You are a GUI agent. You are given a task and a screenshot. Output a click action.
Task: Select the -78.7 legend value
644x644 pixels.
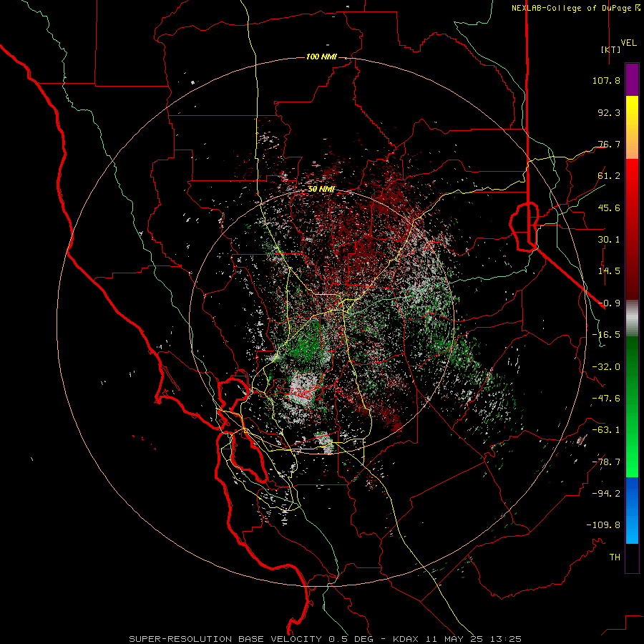[606, 462]
